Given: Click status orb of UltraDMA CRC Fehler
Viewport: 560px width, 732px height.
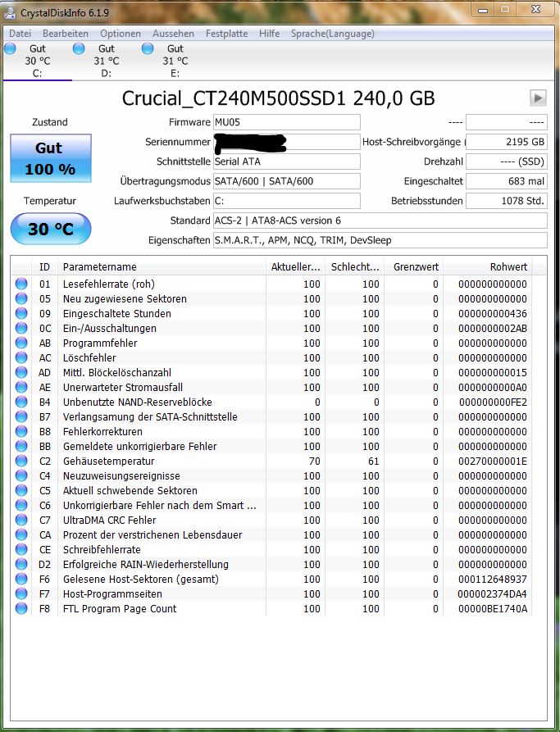Looking at the screenshot, I should point(21,520).
